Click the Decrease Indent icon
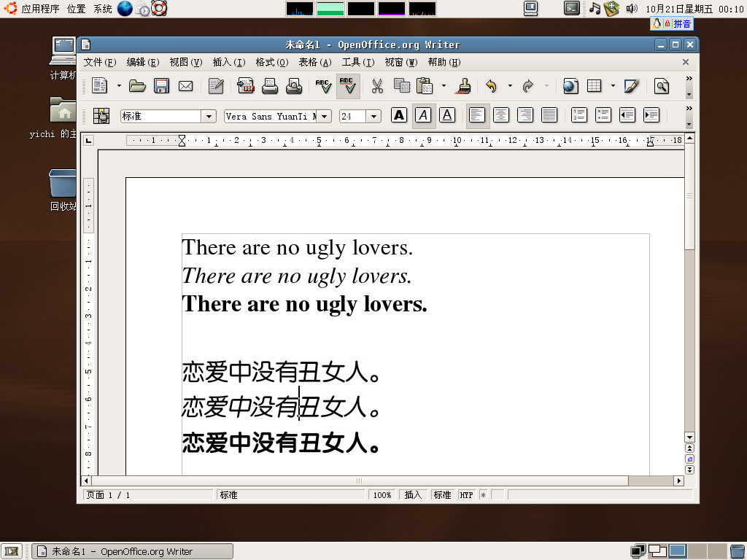This screenshot has width=747, height=560. pos(627,115)
